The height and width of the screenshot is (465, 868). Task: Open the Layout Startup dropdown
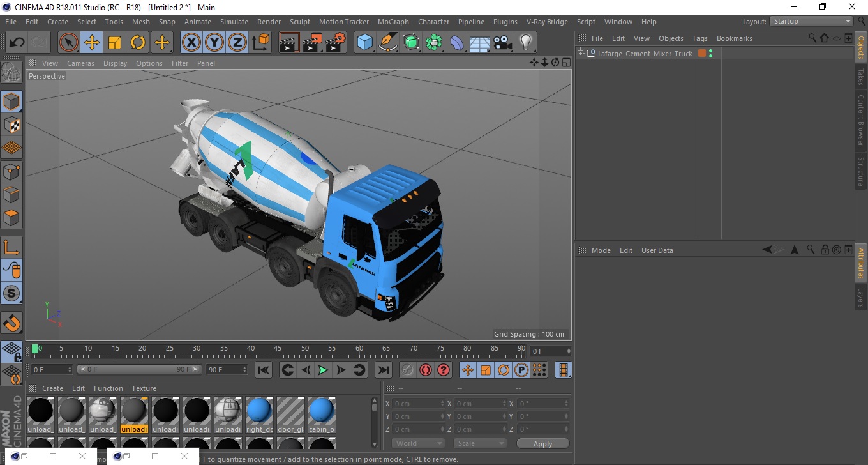tap(812, 21)
